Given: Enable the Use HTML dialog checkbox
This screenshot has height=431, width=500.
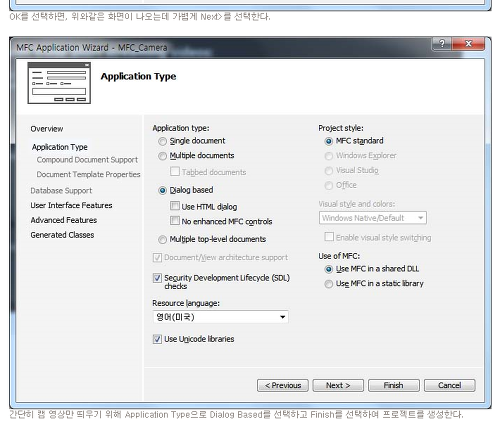Looking at the screenshot, I should pyautogui.click(x=175, y=206).
